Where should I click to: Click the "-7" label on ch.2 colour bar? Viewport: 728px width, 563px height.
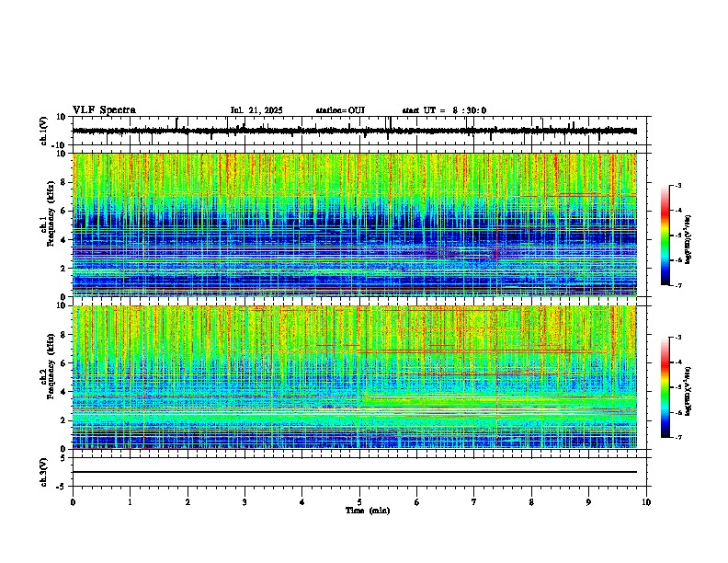677,437
